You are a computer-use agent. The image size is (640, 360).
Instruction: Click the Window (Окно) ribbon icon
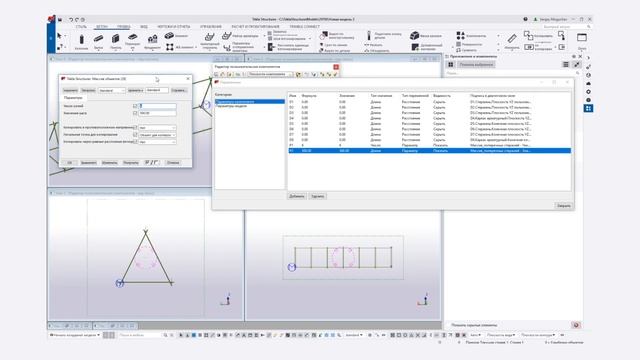tap(582, 38)
